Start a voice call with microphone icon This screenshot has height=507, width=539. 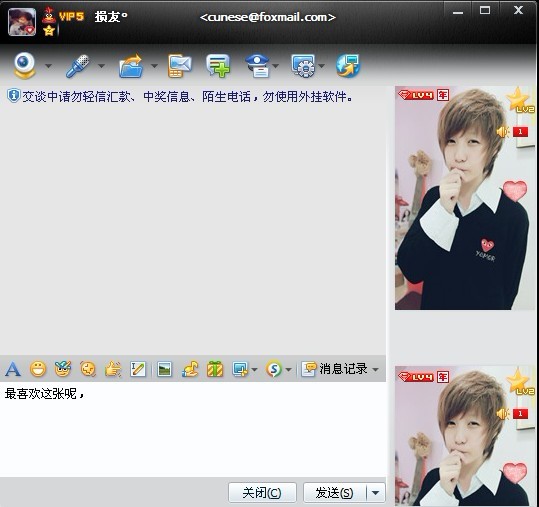click(x=78, y=66)
